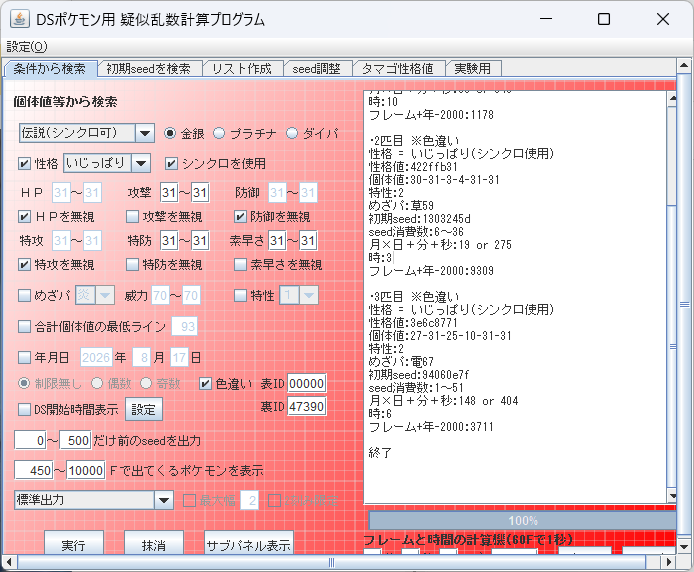Screen dimensions: 694x572
Task: Click the 初期seed:94060e7f result line
Action: 418,375
